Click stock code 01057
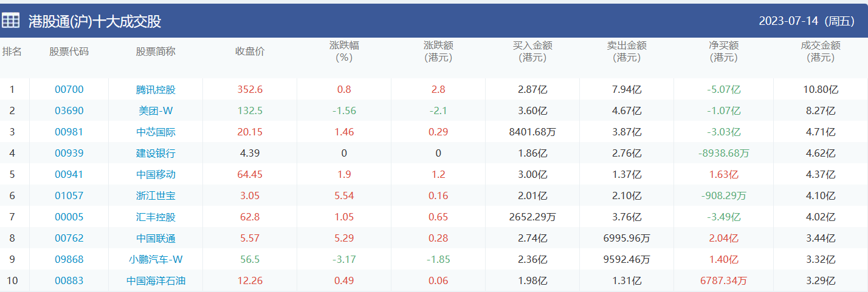The width and height of the screenshot is (868, 292). tap(69, 195)
